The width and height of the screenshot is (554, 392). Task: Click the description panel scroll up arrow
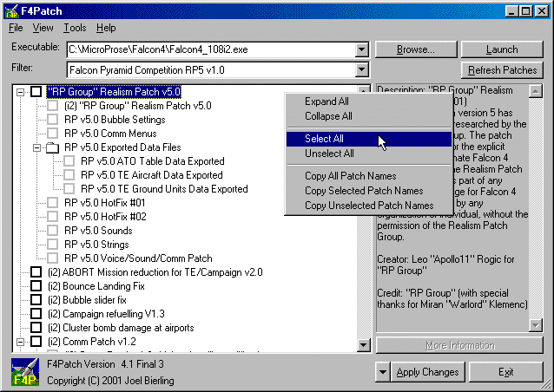535,91
